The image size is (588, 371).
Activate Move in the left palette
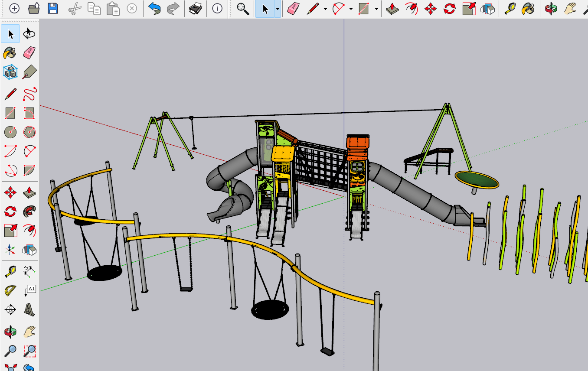(x=10, y=192)
